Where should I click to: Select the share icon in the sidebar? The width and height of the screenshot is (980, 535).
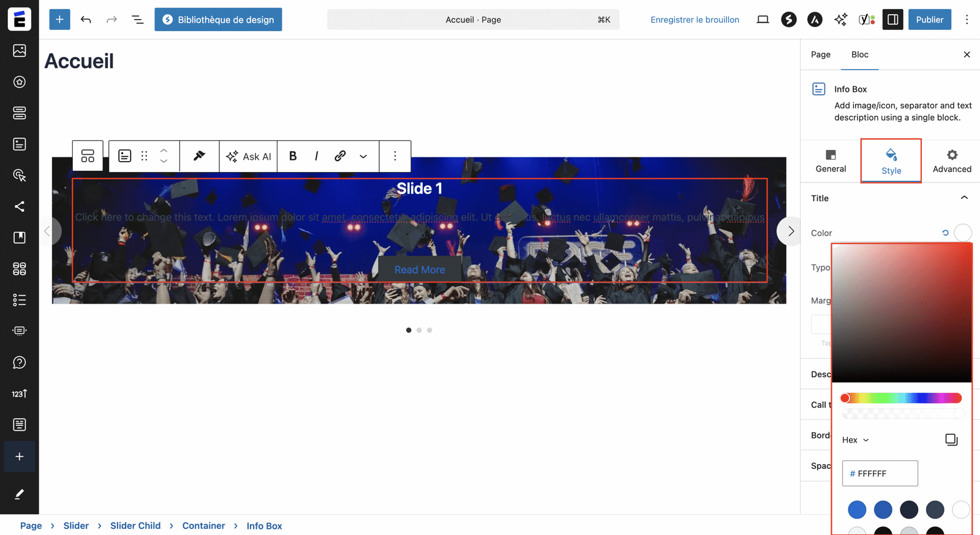[x=20, y=207]
